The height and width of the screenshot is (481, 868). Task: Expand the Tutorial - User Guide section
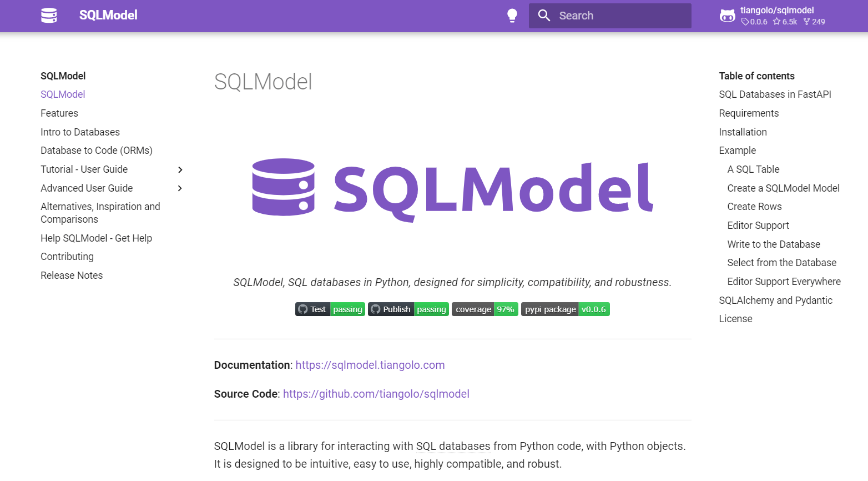pos(180,170)
